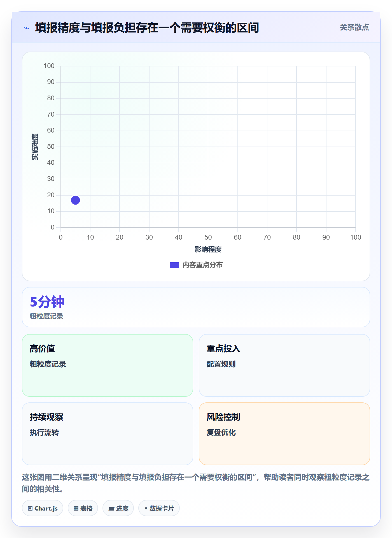Viewport: 392px width, 538px height.
Task: Click the 实施难度 y-axis title
Action: [x=35, y=147]
